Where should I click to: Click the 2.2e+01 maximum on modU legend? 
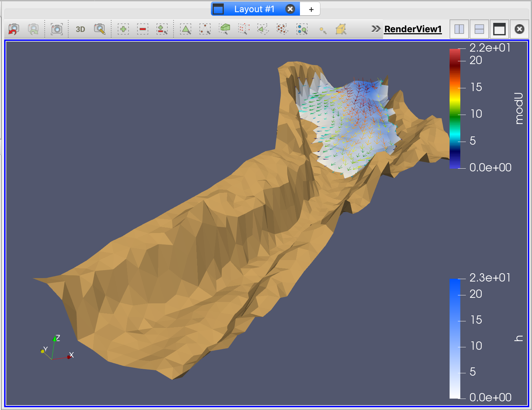(x=490, y=48)
